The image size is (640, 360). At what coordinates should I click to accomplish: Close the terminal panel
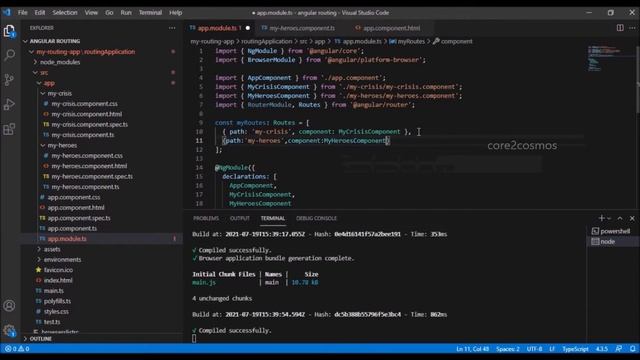pyautogui.click(x=632, y=218)
